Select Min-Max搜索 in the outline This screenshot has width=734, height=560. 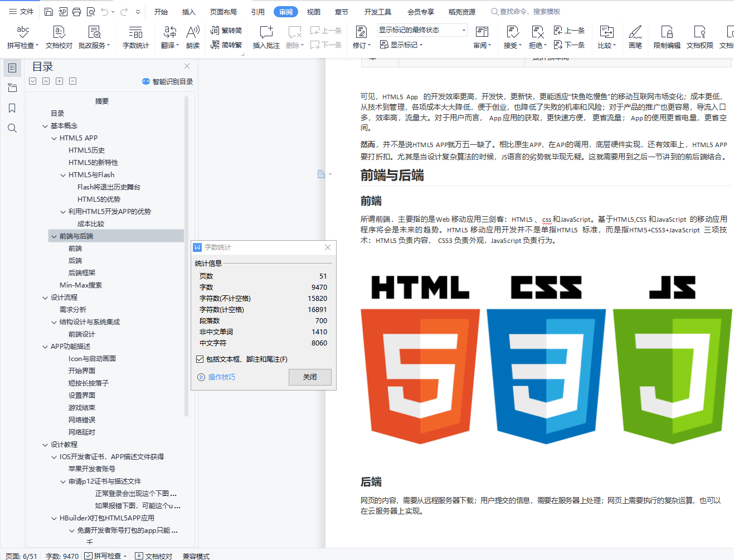(x=81, y=285)
